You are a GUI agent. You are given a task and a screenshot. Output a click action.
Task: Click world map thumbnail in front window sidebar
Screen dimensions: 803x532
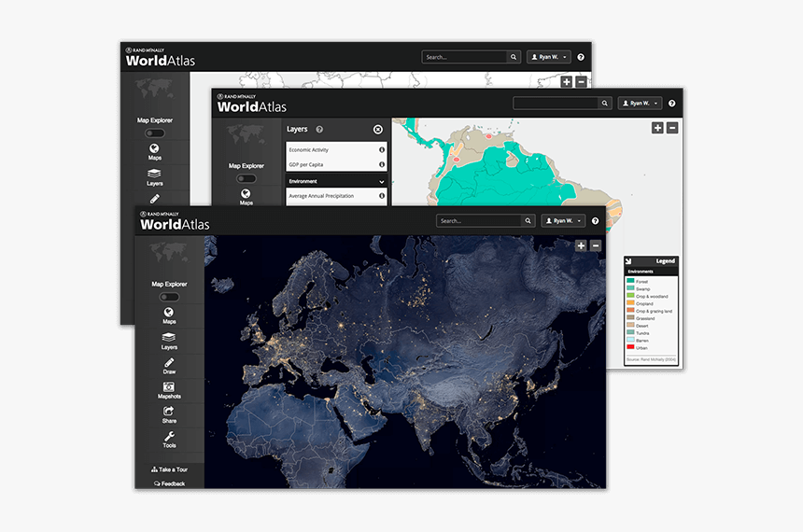(x=169, y=253)
